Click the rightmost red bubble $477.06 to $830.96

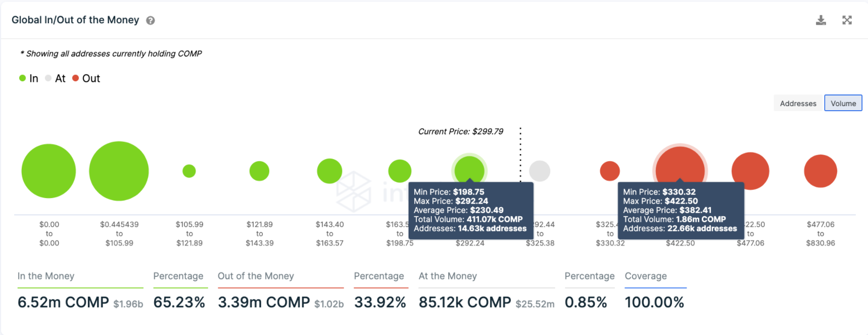coord(821,171)
